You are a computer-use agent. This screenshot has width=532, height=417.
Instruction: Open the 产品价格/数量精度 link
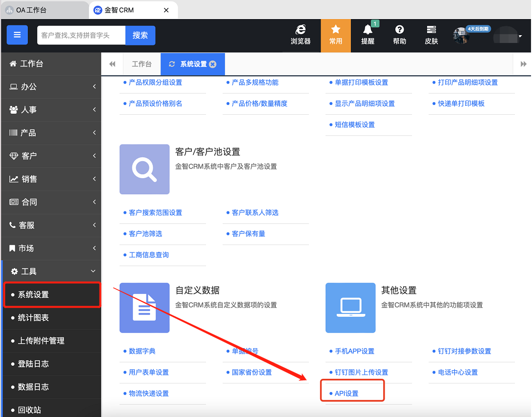(x=260, y=103)
